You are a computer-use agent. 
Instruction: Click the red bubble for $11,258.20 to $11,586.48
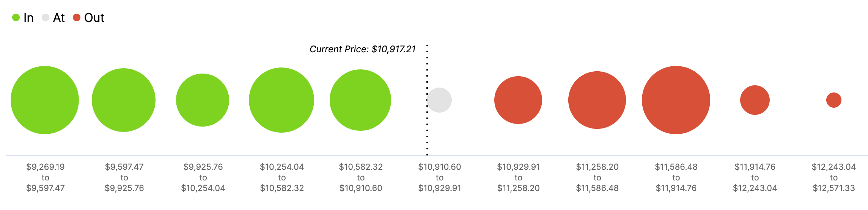(597, 100)
